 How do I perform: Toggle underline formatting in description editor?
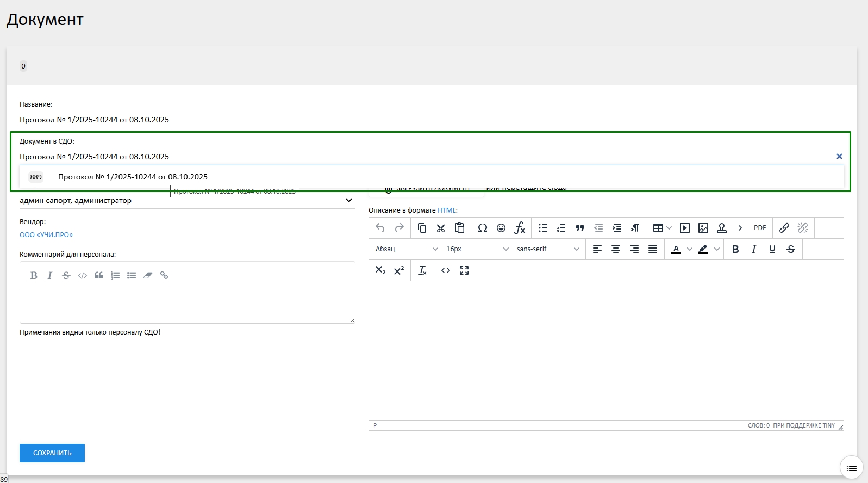point(772,249)
